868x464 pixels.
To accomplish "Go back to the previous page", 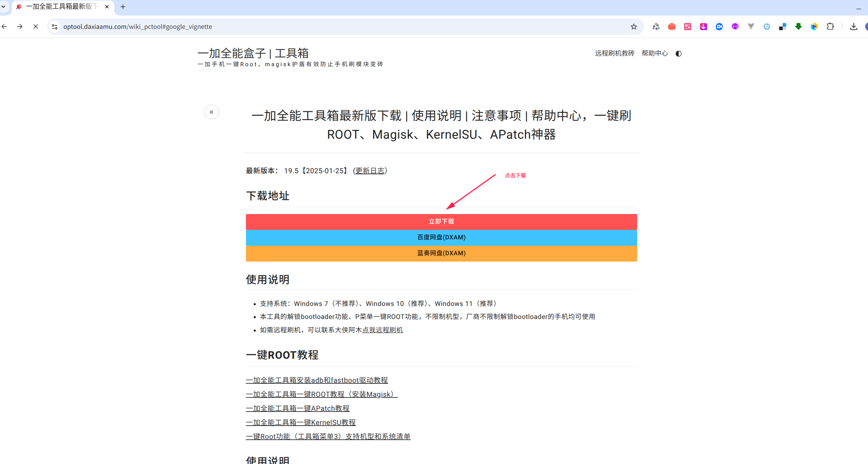I will click(x=5, y=27).
